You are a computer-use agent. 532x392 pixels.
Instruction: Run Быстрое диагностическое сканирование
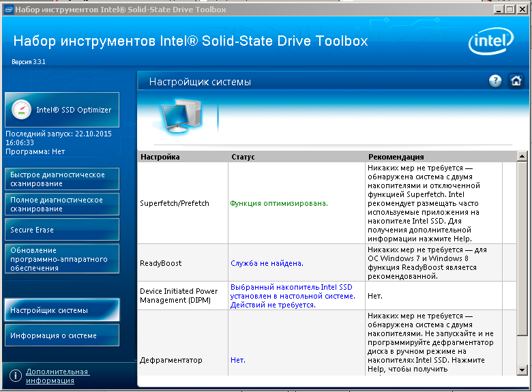tap(62, 179)
